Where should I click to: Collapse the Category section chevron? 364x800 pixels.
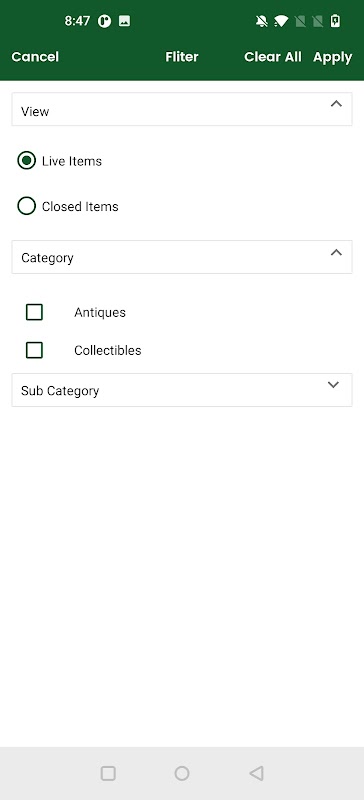(336, 252)
